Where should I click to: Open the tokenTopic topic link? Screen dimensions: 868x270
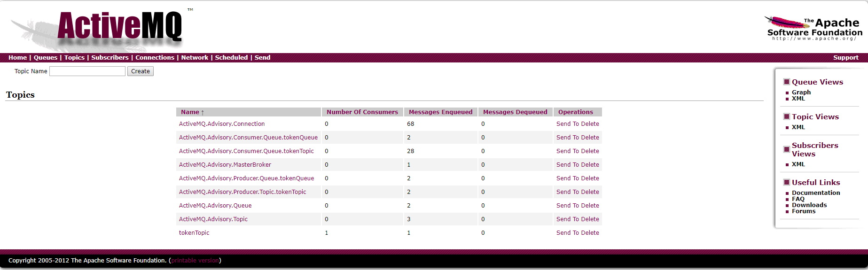pyautogui.click(x=194, y=233)
